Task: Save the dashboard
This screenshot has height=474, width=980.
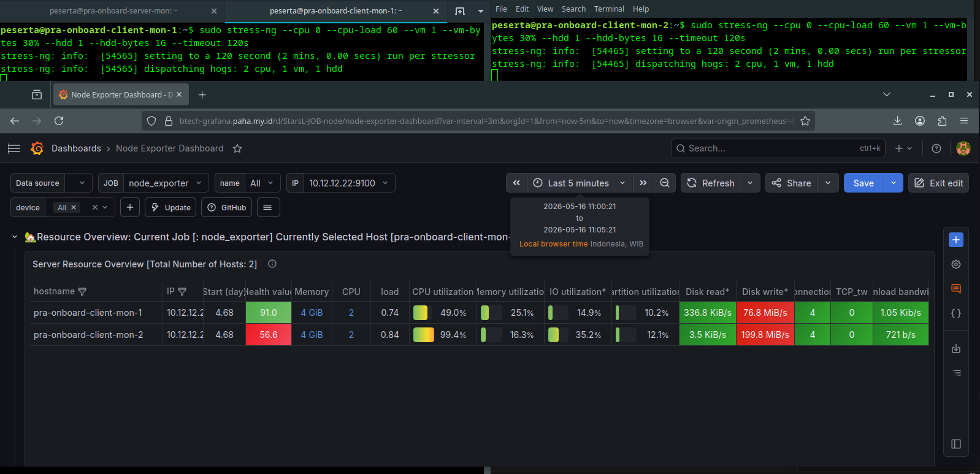Action: click(x=863, y=183)
